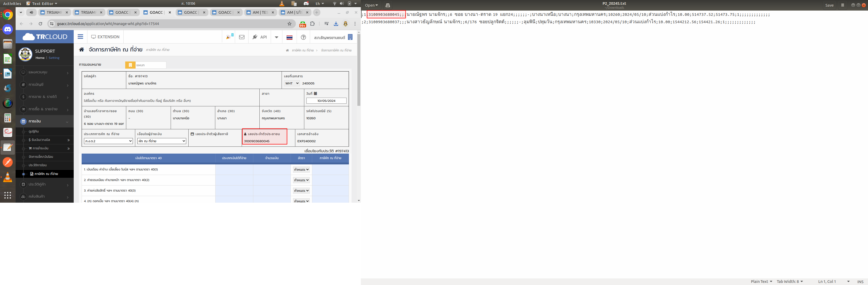The image size is (868, 285).
Task: Open the help question mark icon
Action: pyautogui.click(x=303, y=37)
